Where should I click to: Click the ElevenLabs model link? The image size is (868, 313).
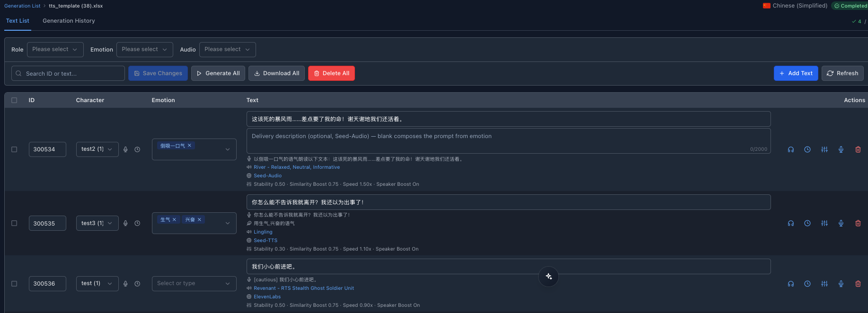267,297
